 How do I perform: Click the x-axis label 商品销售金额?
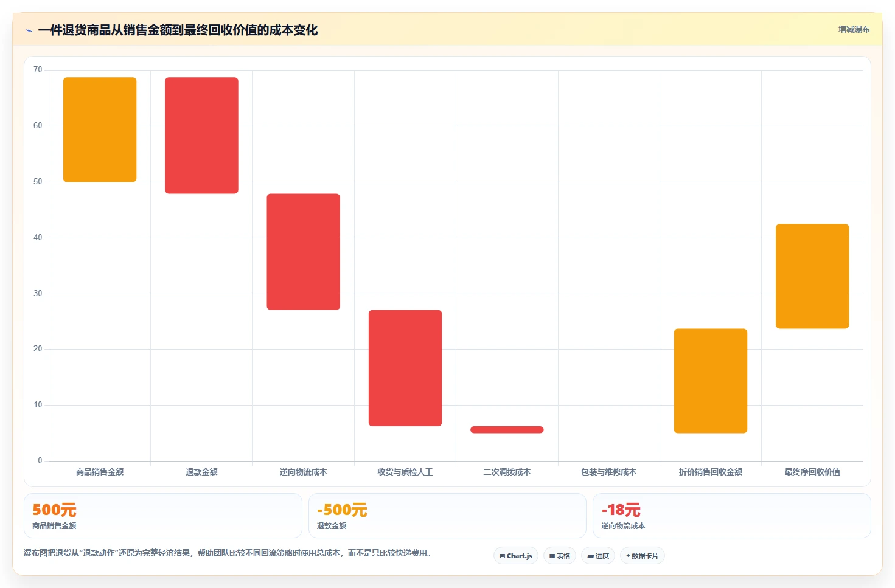coord(100,472)
